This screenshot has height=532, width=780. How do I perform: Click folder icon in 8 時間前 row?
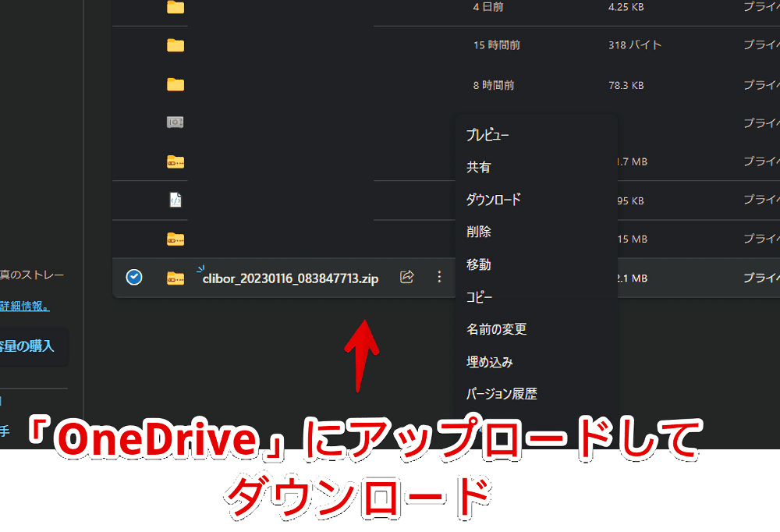(x=175, y=84)
